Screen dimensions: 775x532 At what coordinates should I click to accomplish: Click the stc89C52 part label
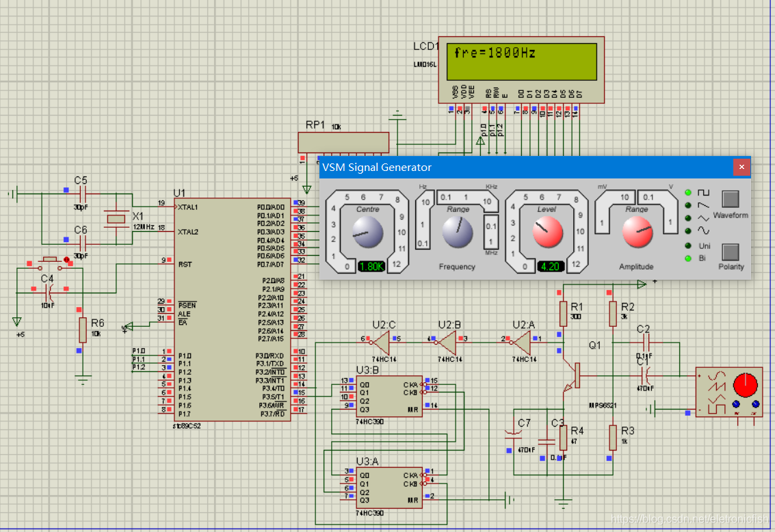tap(186, 426)
